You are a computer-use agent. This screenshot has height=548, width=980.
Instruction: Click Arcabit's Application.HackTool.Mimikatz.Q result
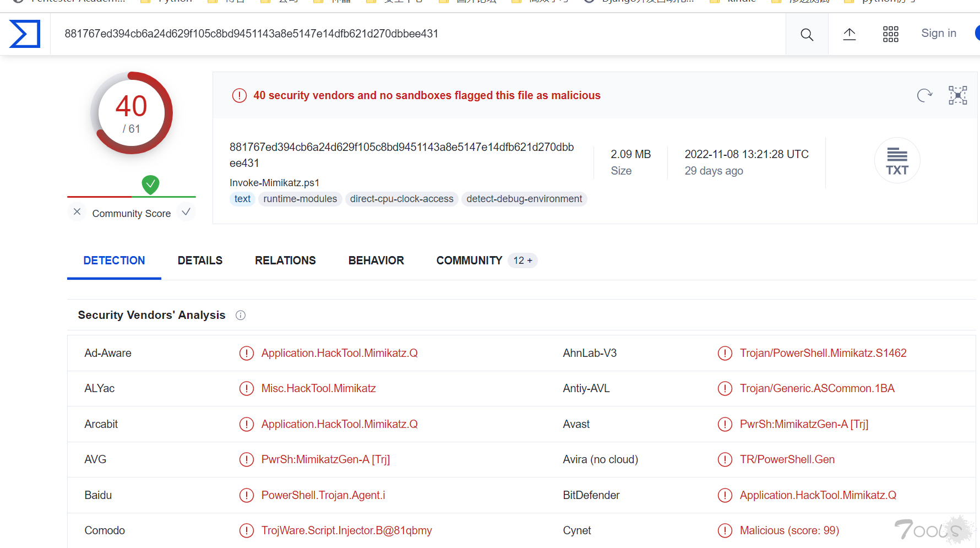[x=339, y=424]
